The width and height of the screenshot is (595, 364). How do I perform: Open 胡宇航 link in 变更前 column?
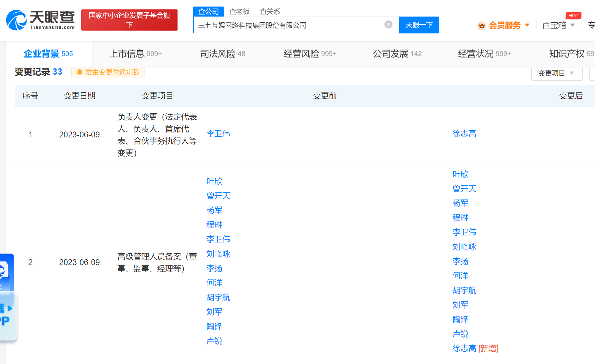218,297
